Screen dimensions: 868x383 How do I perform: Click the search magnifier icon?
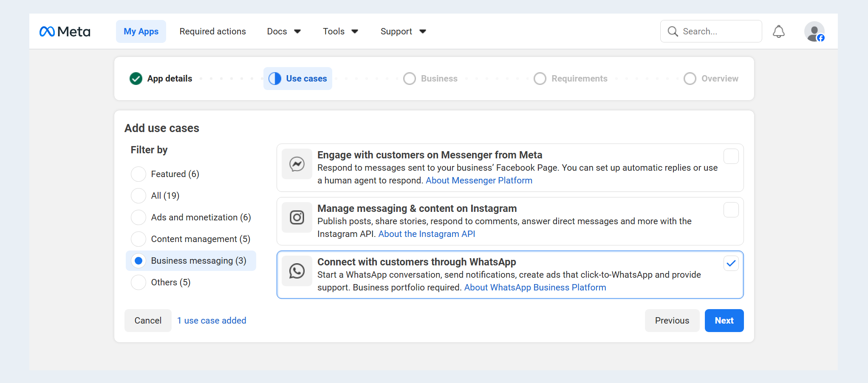coord(673,31)
